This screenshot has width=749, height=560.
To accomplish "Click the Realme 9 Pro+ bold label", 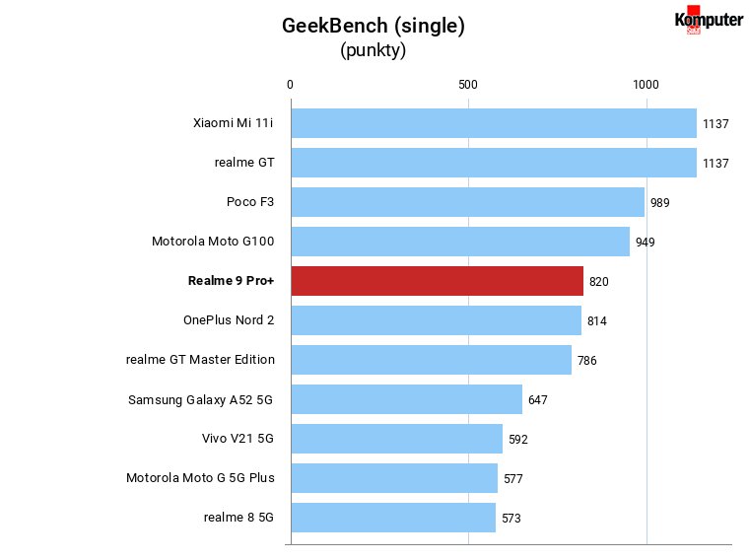I will pos(231,280).
